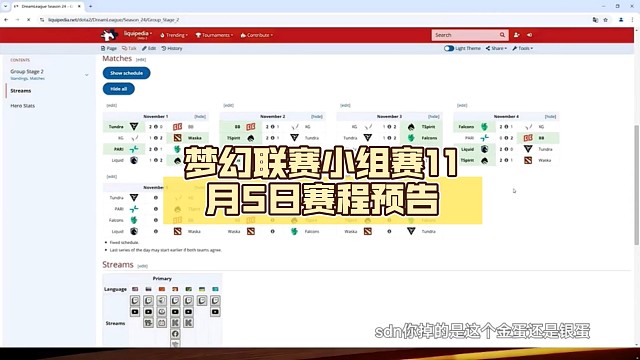Click the Liquipedia horse logo
This screenshot has width=640, height=360.
coord(109,35)
